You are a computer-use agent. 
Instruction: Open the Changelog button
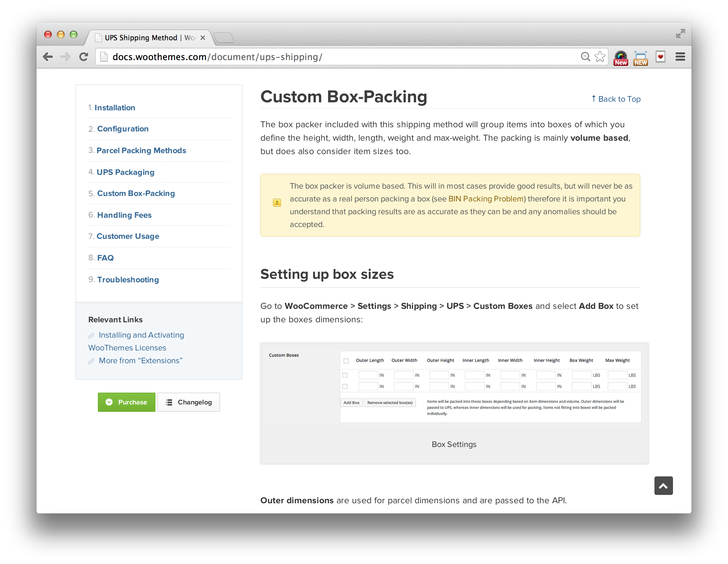tap(189, 402)
